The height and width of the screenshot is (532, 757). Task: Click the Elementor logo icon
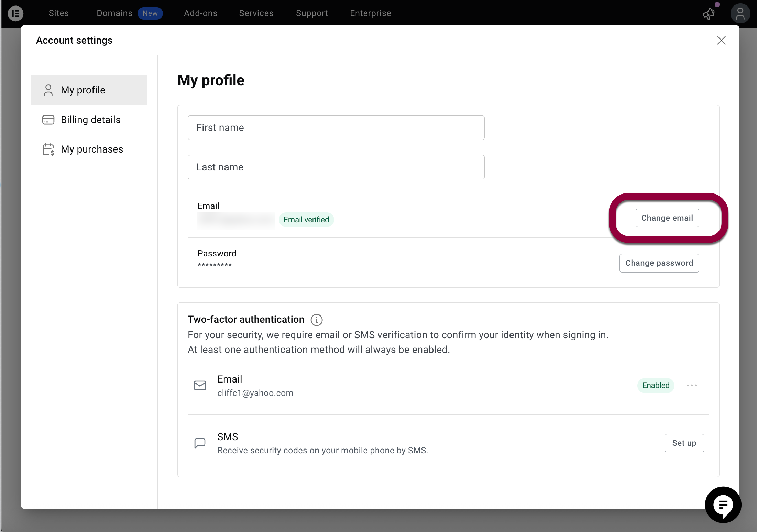[15, 13]
